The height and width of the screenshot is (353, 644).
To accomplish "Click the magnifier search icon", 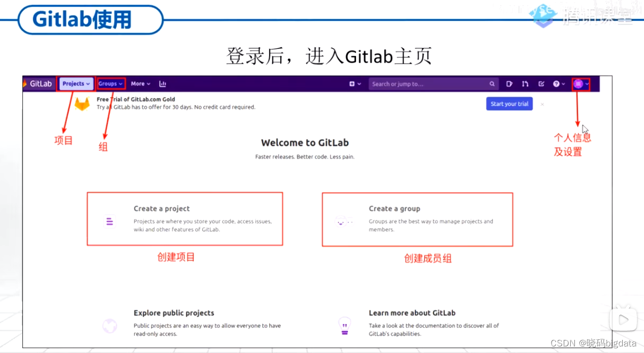I will (492, 84).
